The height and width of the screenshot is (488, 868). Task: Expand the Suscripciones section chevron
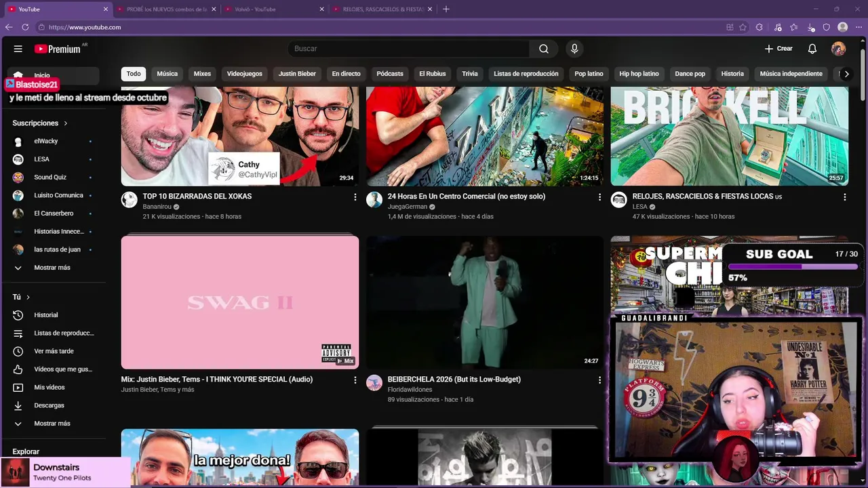click(66, 123)
